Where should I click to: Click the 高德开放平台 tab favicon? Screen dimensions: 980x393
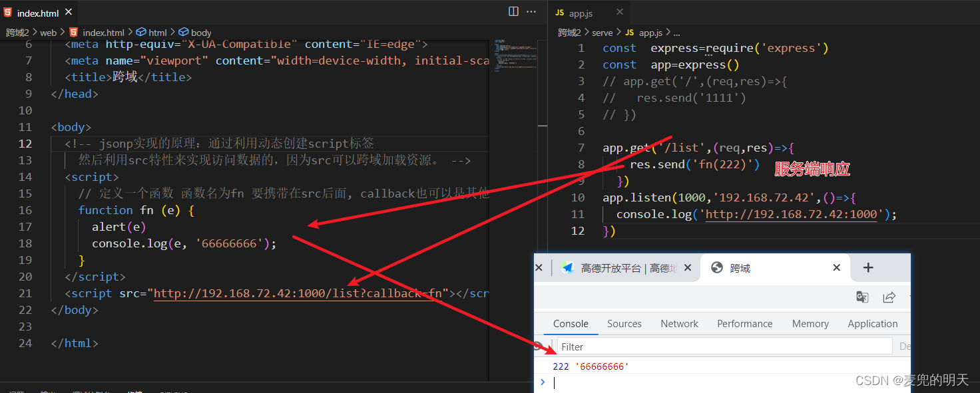568,267
